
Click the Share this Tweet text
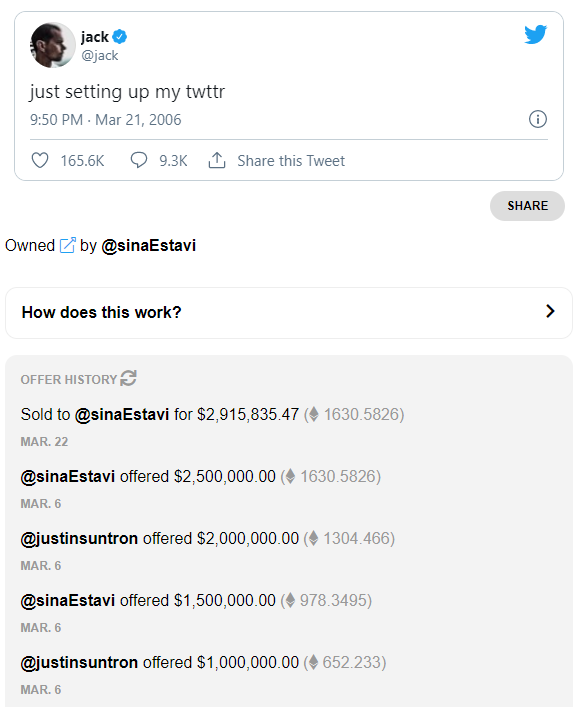tap(291, 161)
